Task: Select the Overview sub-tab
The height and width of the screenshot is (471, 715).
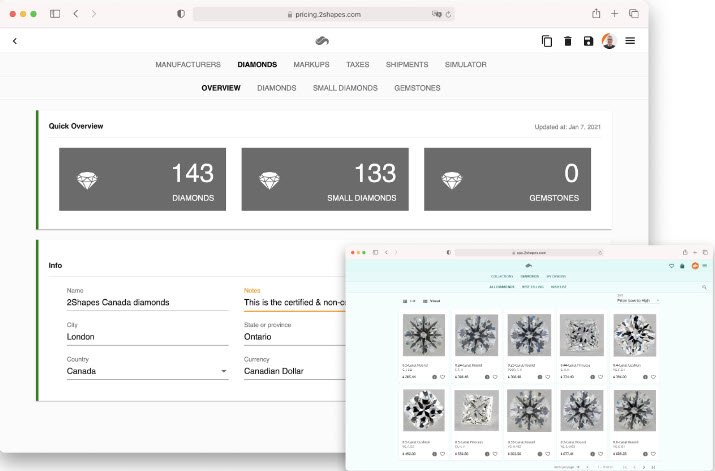Action: (x=221, y=88)
